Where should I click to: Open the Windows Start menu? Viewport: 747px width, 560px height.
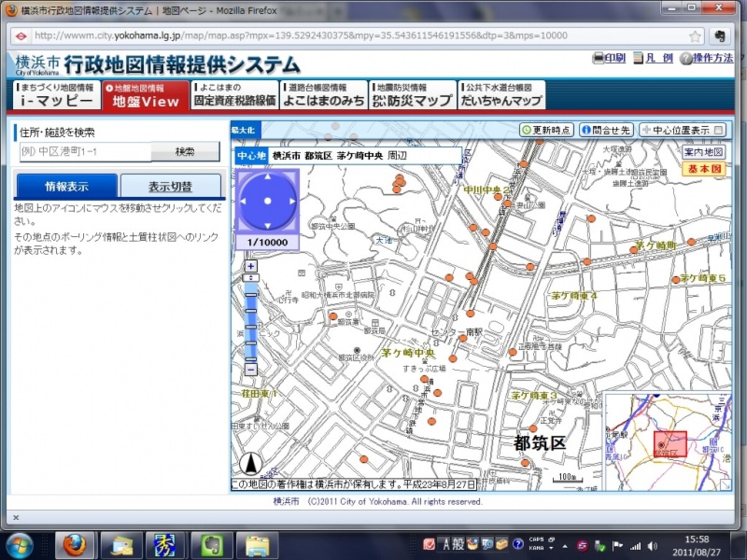point(19,546)
